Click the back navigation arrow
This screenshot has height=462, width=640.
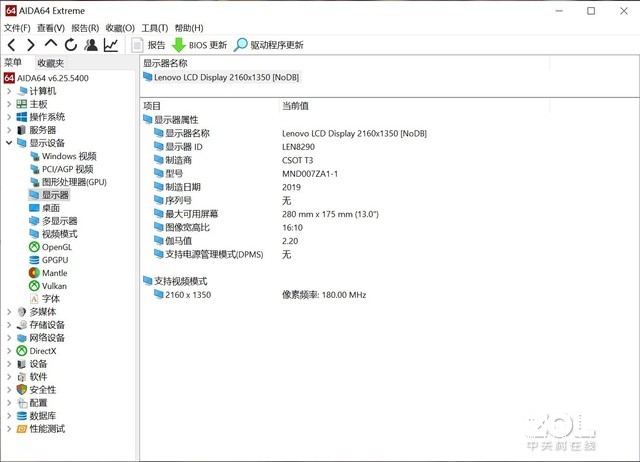[x=11, y=45]
